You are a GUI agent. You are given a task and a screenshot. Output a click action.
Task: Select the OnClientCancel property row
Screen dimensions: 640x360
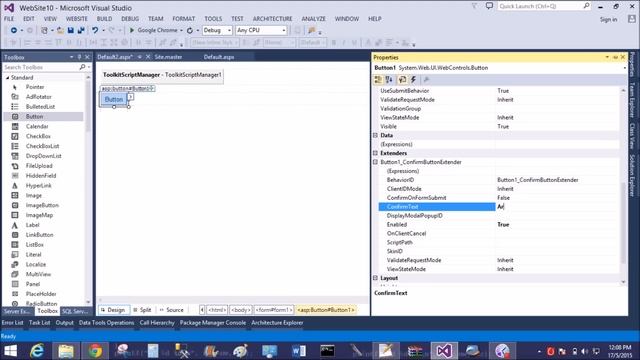tap(498, 233)
